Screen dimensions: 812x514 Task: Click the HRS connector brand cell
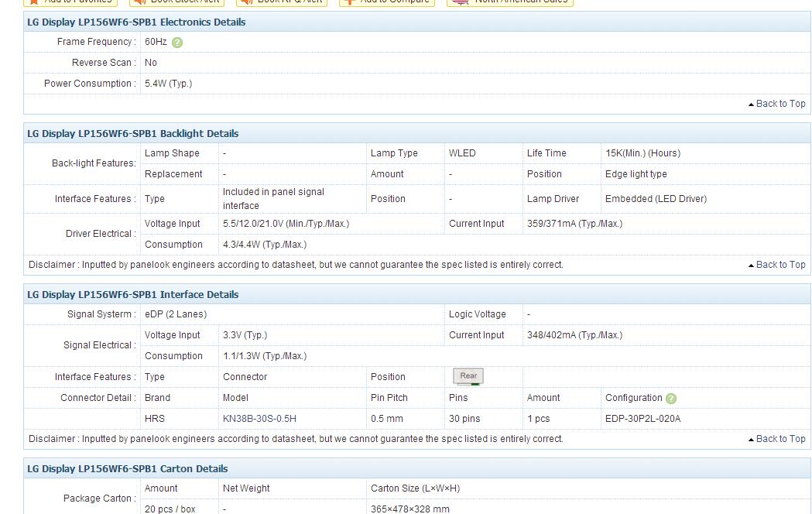(x=154, y=418)
